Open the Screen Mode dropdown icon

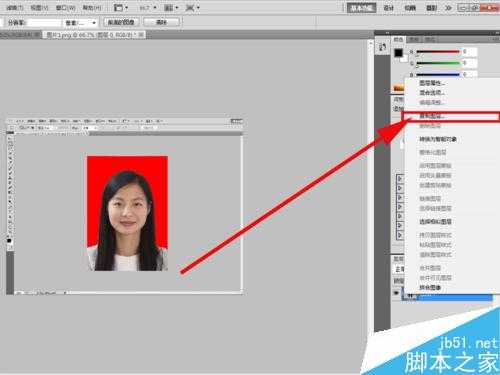click(x=193, y=7)
